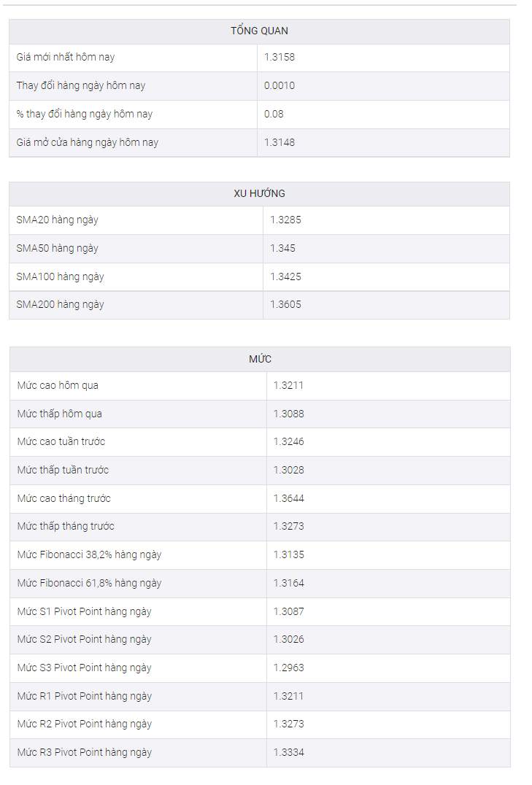532x785 pixels.
Task: Click the 'Mức Fibonacci 38,2% hàng ngày' label
Action: coord(89,554)
